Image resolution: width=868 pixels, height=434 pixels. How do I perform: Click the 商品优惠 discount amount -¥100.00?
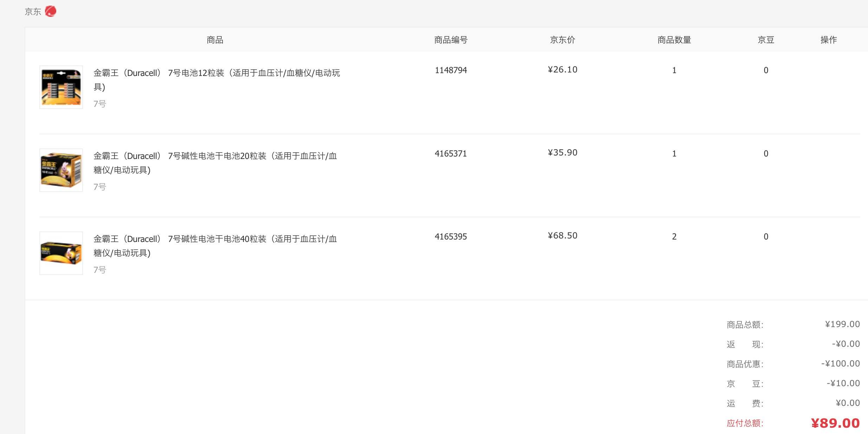840,364
